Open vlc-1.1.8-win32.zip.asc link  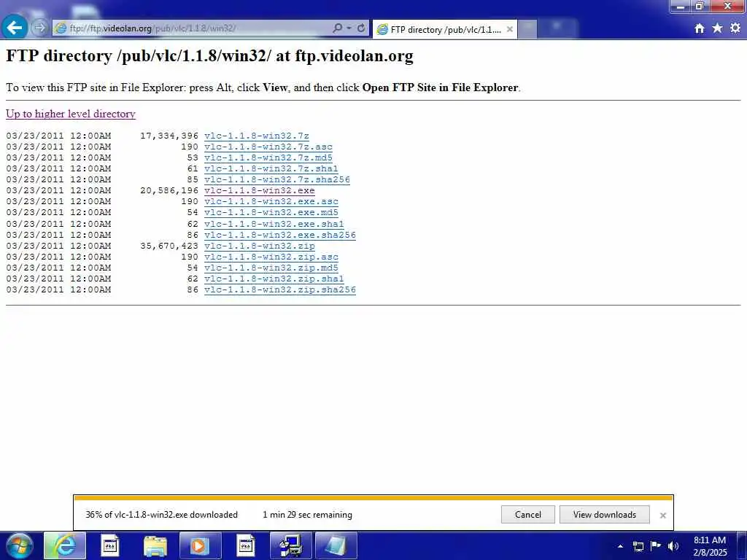[x=271, y=257]
